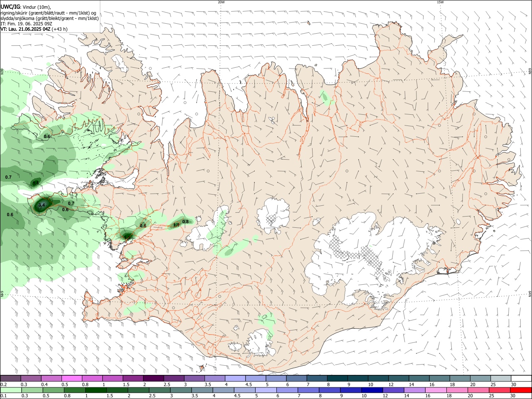
Task: Pick the pale grey 25–30 snow swatch
Action: pos(500,378)
